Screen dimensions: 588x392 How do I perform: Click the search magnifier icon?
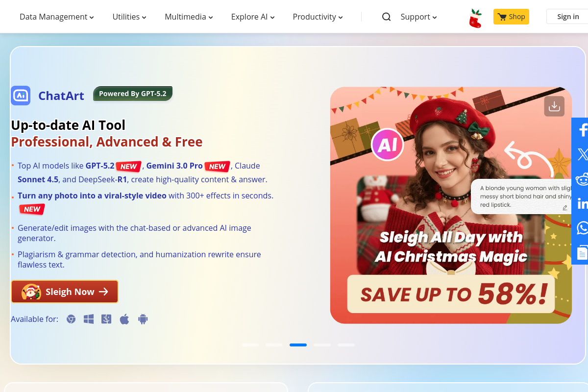pyautogui.click(x=386, y=17)
